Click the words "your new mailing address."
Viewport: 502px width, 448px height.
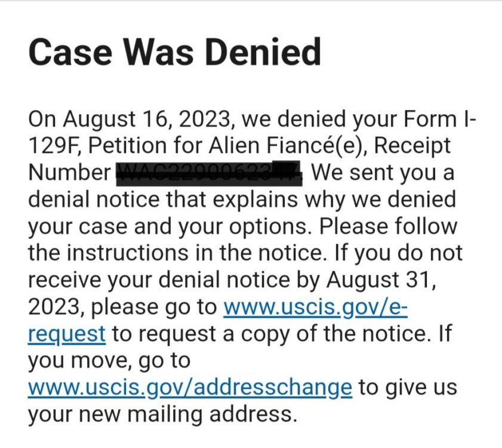coord(162,415)
